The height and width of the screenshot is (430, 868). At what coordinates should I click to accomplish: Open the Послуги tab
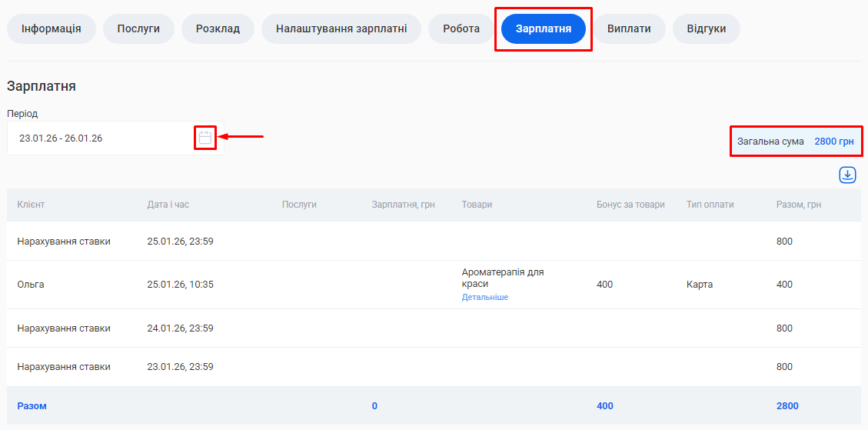tap(138, 29)
